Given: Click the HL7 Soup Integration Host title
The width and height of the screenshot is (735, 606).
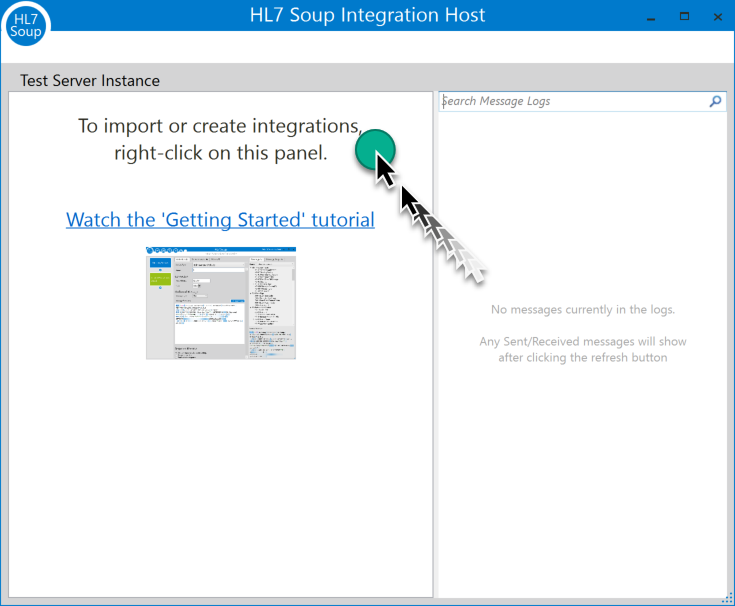Looking at the screenshot, I should click(x=367, y=15).
